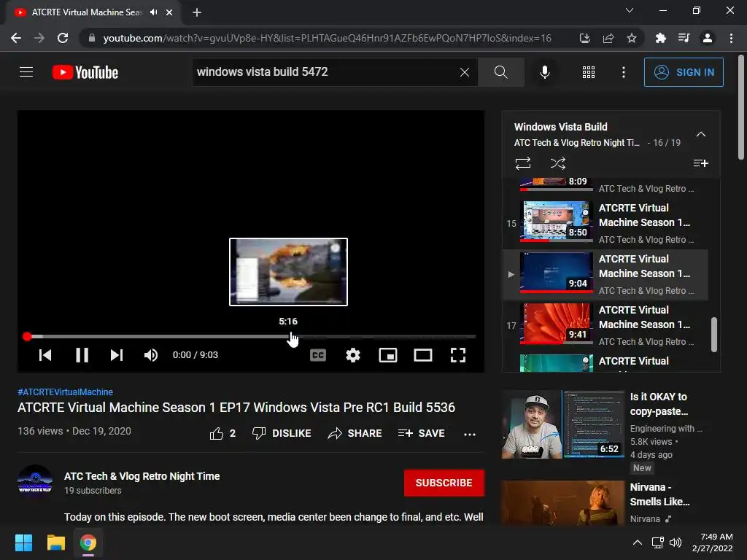Enable miniplayer mode
747x560 pixels.
[388, 355]
